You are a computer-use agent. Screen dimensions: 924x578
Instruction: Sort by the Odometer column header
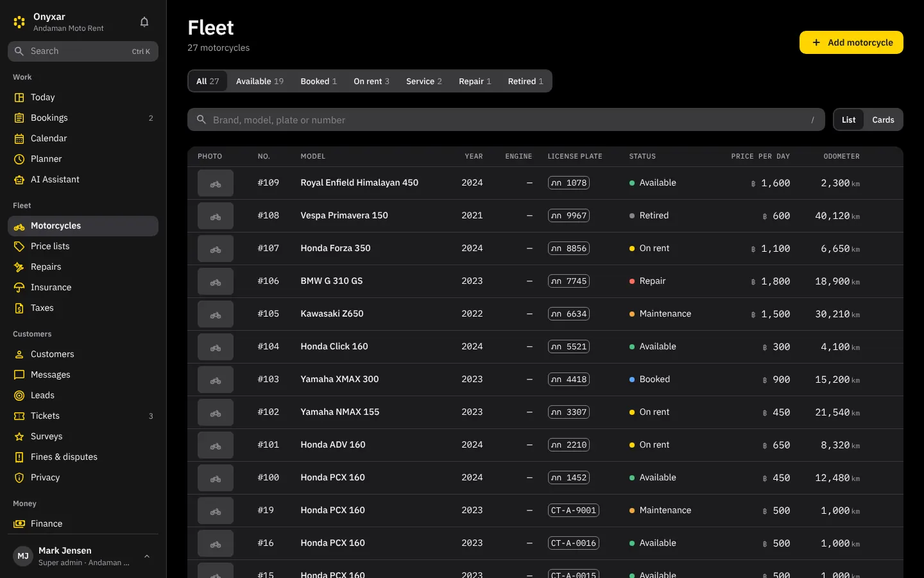pyautogui.click(x=841, y=157)
